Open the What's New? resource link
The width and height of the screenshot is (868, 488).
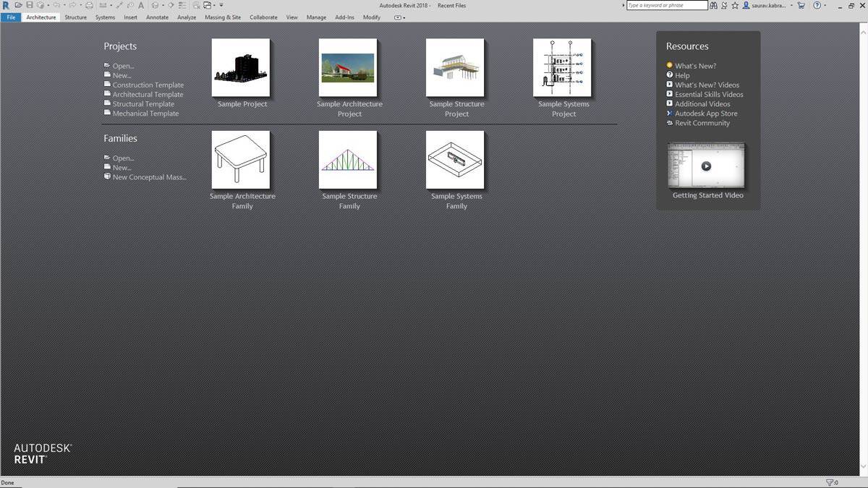[x=695, y=66]
